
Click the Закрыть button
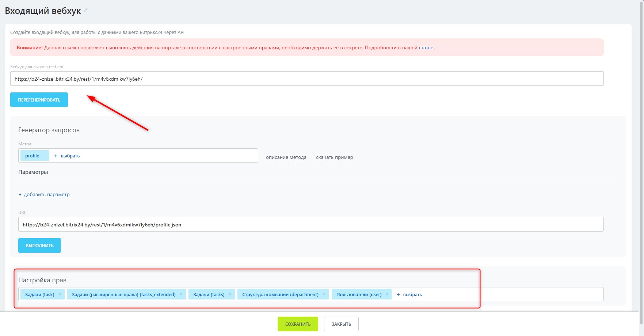pyautogui.click(x=341, y=324)
